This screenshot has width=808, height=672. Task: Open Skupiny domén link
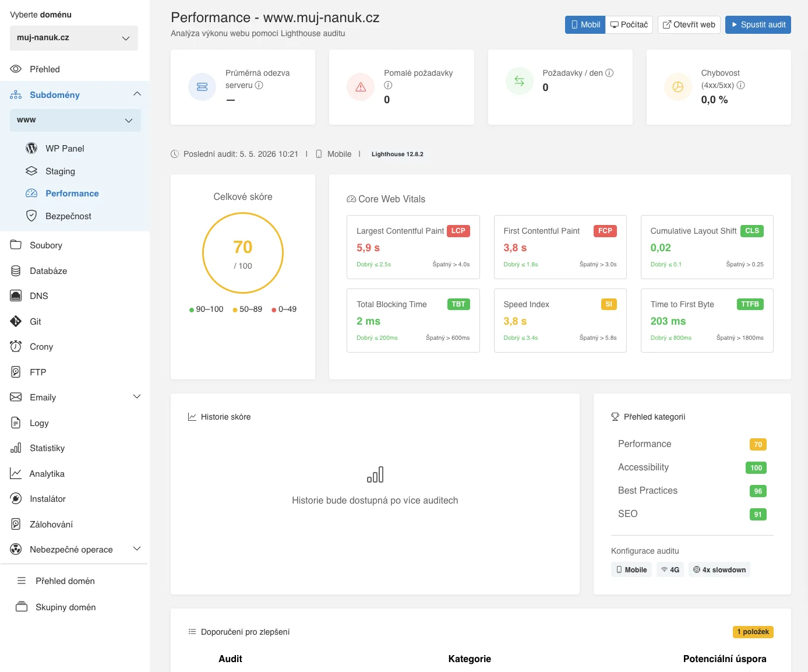click(66, 607)
